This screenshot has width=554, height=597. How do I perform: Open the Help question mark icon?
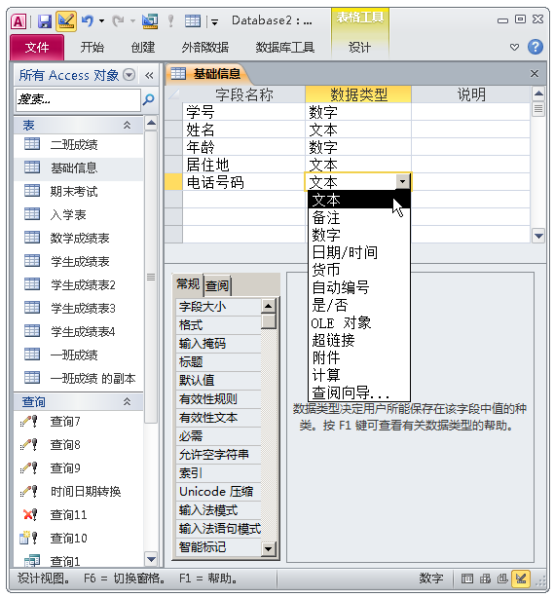535,47
